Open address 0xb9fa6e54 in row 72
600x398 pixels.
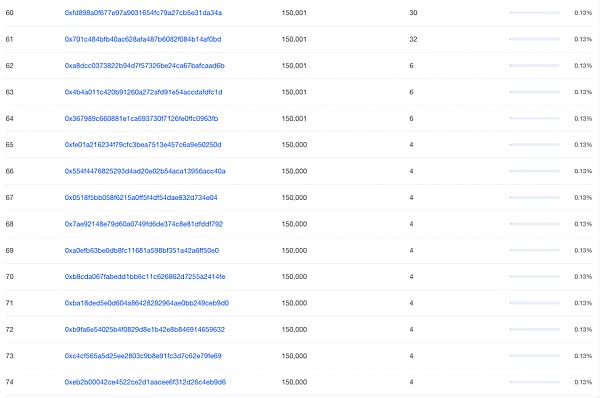click(x=145, y=329)
